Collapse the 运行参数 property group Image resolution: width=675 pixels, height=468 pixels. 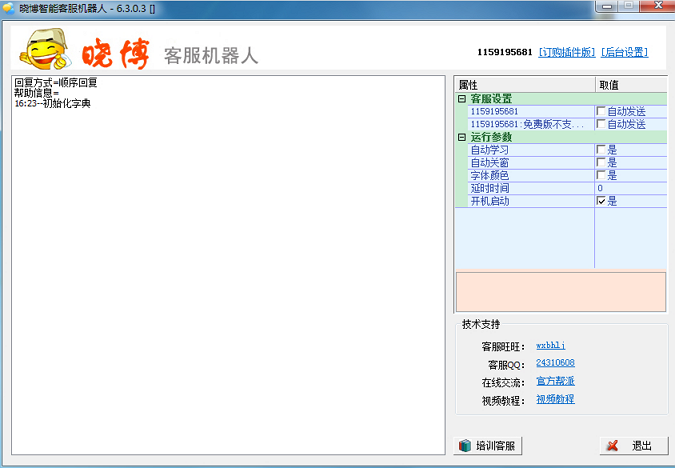tap(462, 137)
